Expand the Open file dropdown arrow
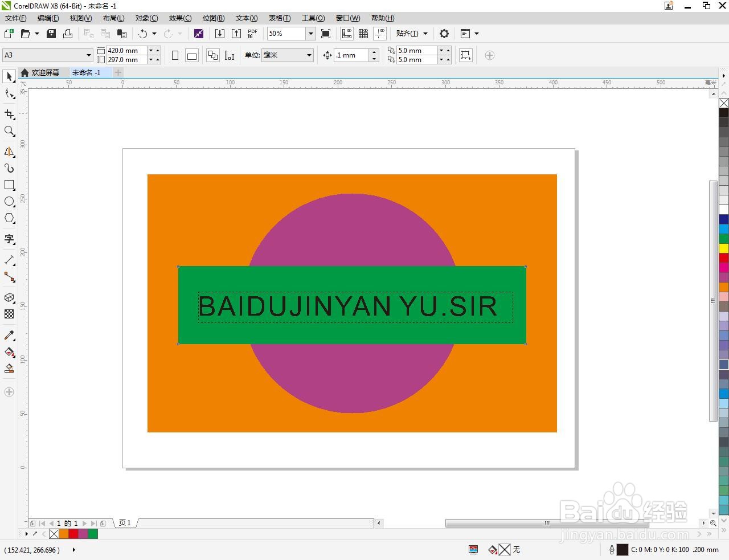This screenshot has height=560, width=729. click(37, 34)
